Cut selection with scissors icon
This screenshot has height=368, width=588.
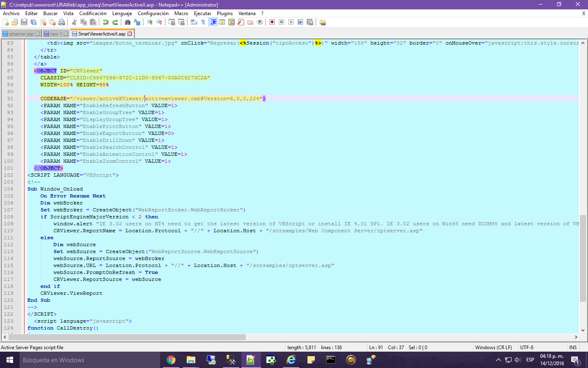point(74,22)
